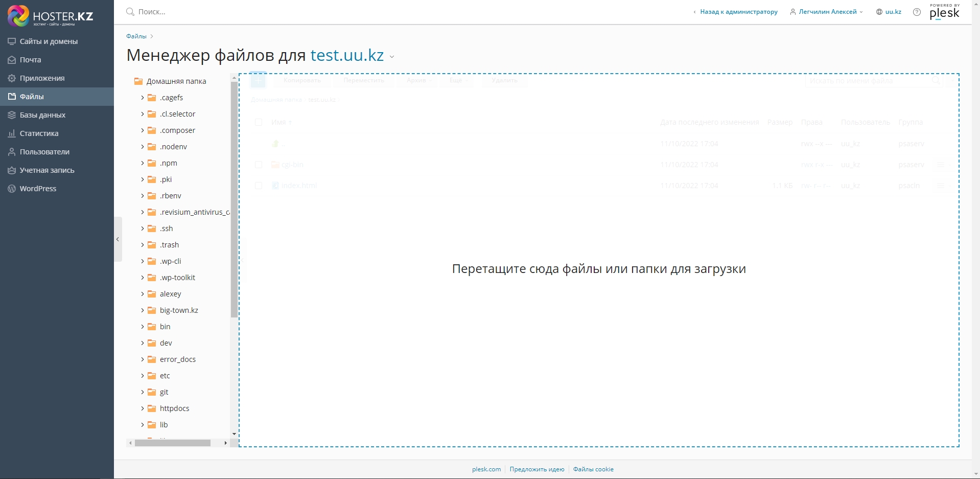Click the Plesk logo in header
This screenshot has height=479, width=980.
[x=944, y=12]
